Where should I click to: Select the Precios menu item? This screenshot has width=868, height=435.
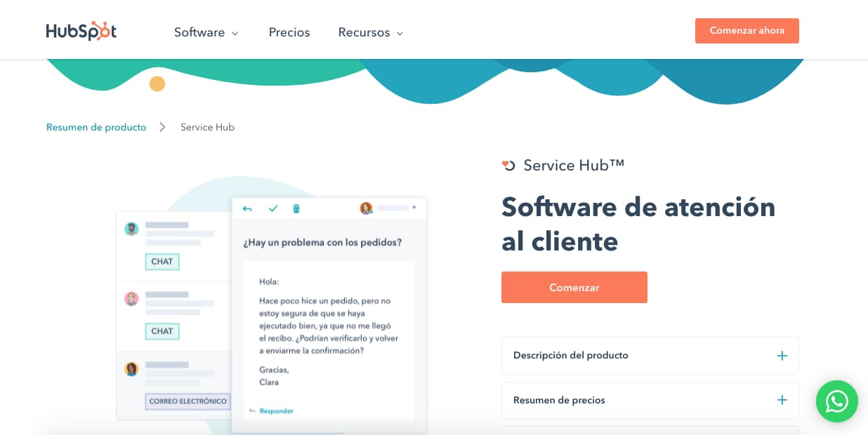(x=289, y=32)
